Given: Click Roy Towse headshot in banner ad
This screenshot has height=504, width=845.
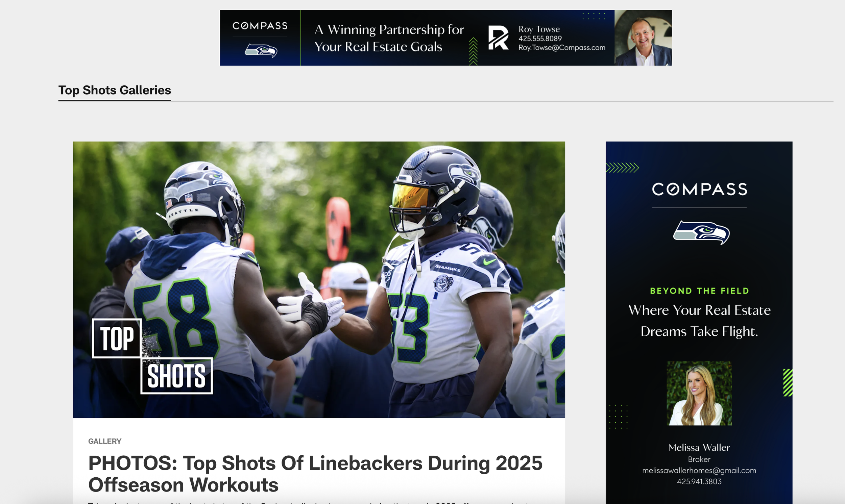Looking at the screenshot, I should click(x=643, y=38).
